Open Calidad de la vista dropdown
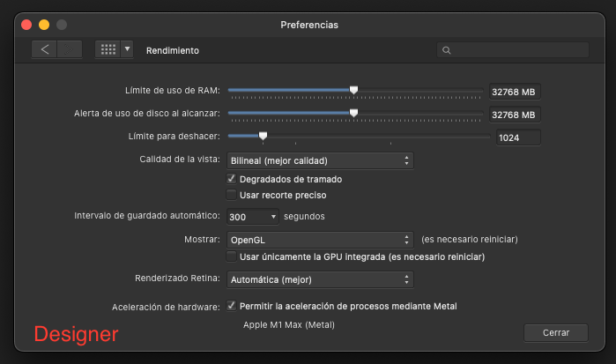Screen dimensions: 616x364 point(320,160)
